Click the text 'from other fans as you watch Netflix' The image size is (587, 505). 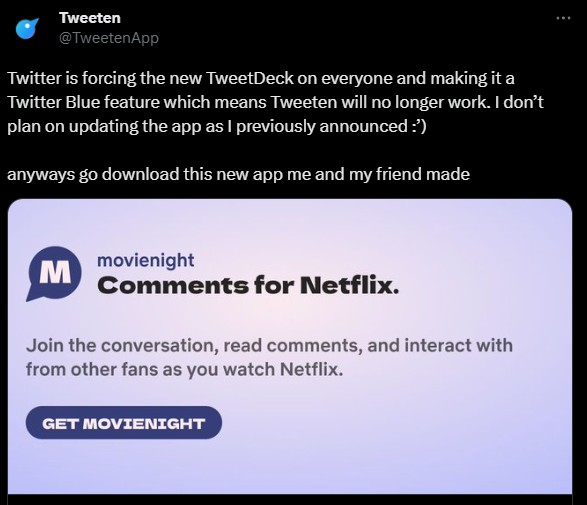(184, 369)
